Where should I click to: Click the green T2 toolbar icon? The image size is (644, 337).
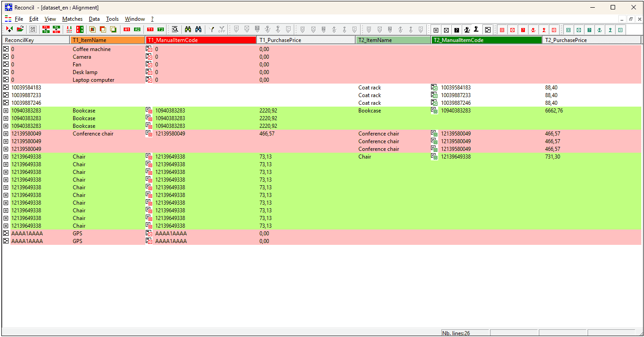(x=161, y=29)
